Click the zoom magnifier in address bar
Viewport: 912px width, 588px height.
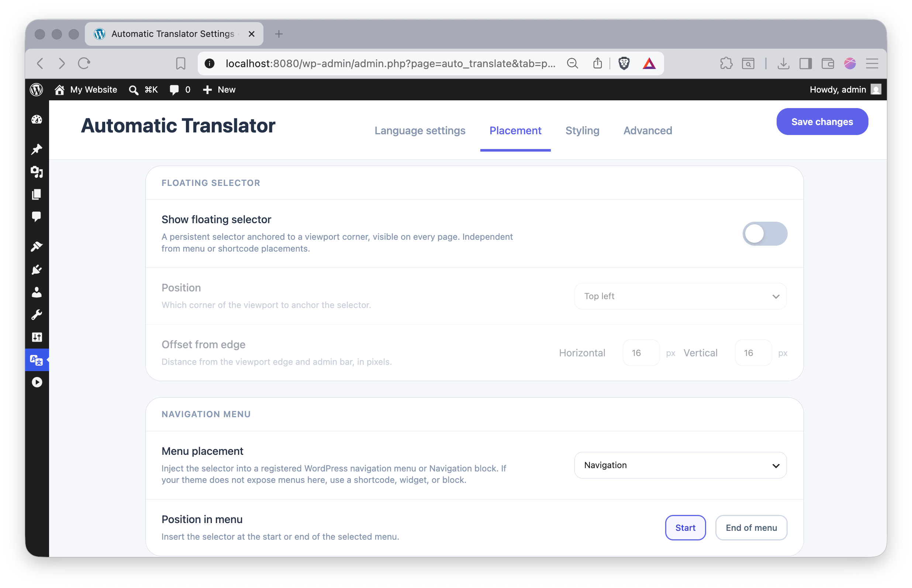coord(572,63)
